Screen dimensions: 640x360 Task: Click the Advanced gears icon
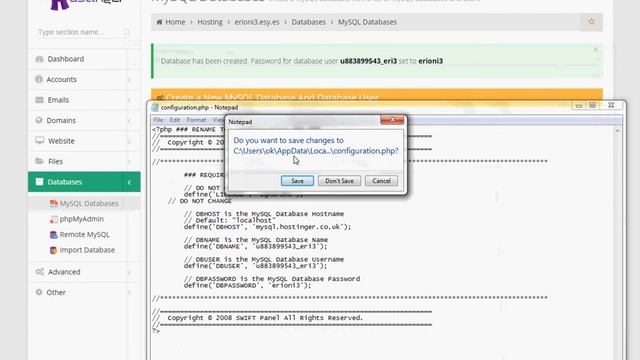pyautogui.click(x=40, y=272)
